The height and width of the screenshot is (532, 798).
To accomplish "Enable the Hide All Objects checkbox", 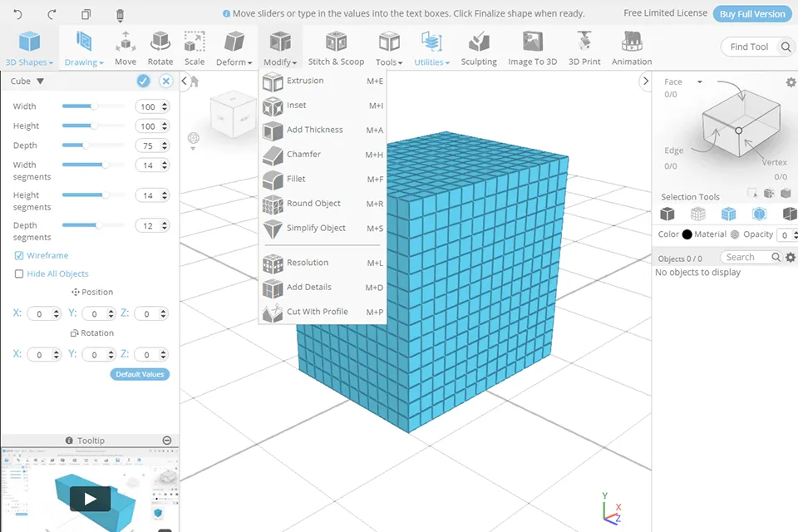I will point(19,273).
